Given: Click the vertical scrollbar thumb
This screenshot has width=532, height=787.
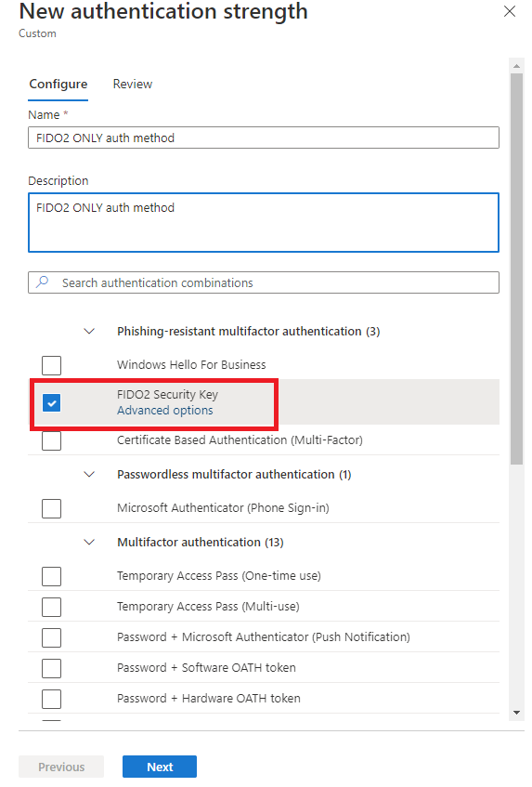Looking at the screenshot, I should click(x=516, y=269).
